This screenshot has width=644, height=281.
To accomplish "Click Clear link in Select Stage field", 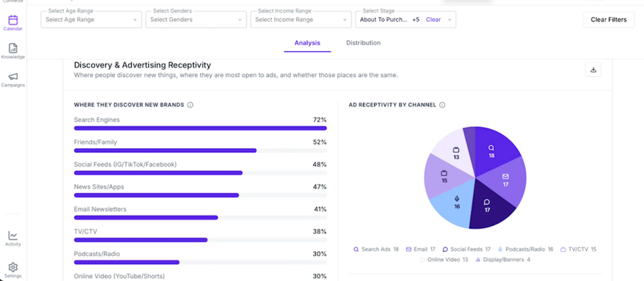I will click(x=433, y=19).
